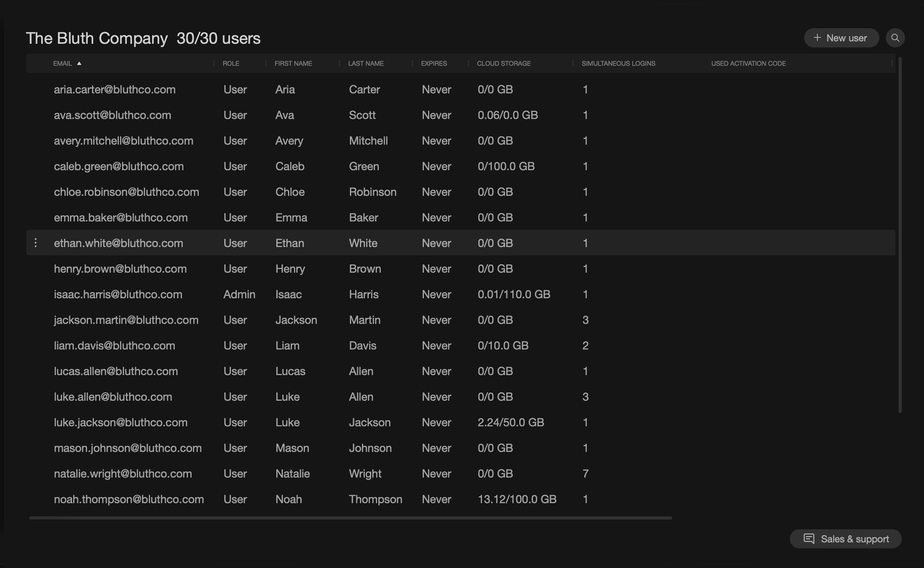Click last name Robinson
The image size is (924, 568).
click(x=372, y=192)
